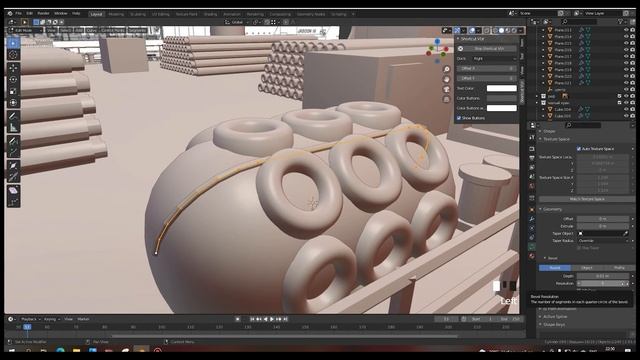The height and width of the screenshot is (360, 640).
Task: Select the curve Extrude tool
Action: [13, 152]
